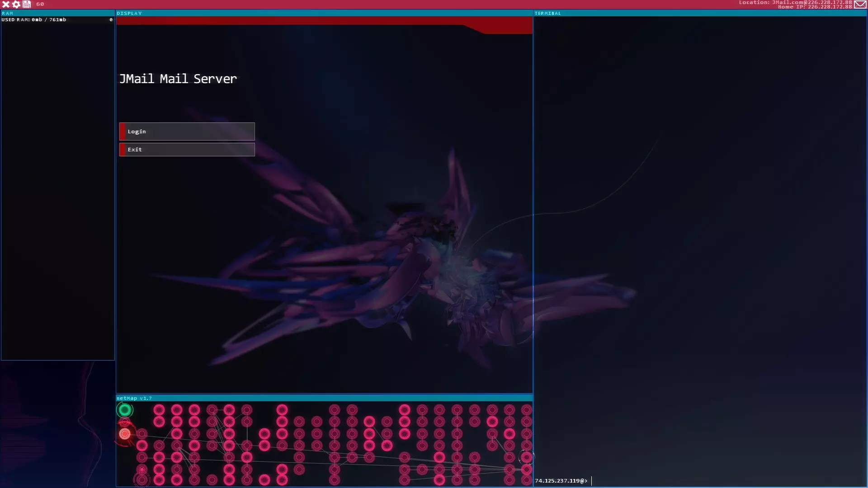
Task: Click the X quit icon in top bar
Action: click(6, 4)
